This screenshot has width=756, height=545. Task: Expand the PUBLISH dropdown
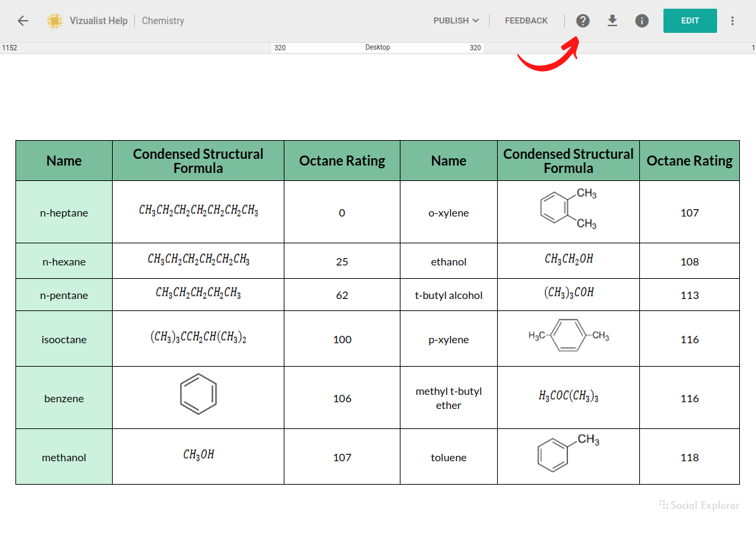point(455,21)
